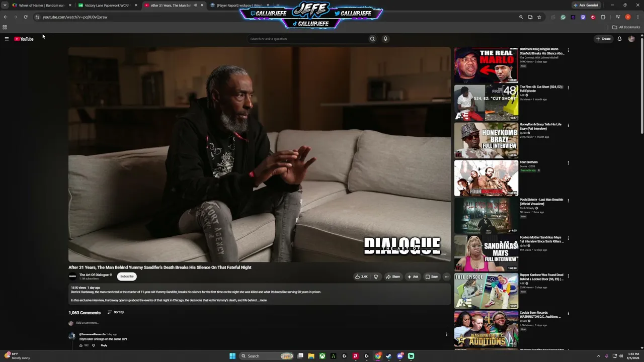Open a new Chrome tab
This screenshot has height=362, width=644.
tap(278, 6)
